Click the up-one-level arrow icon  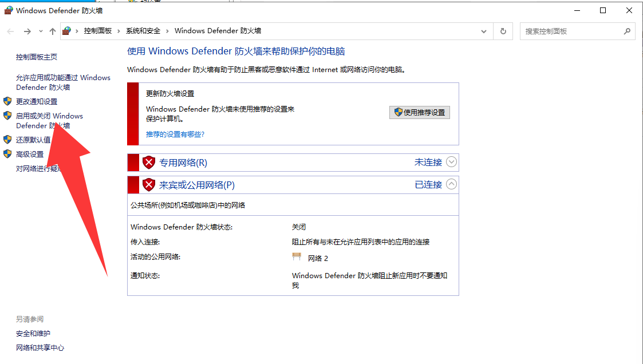click(53, 31)
